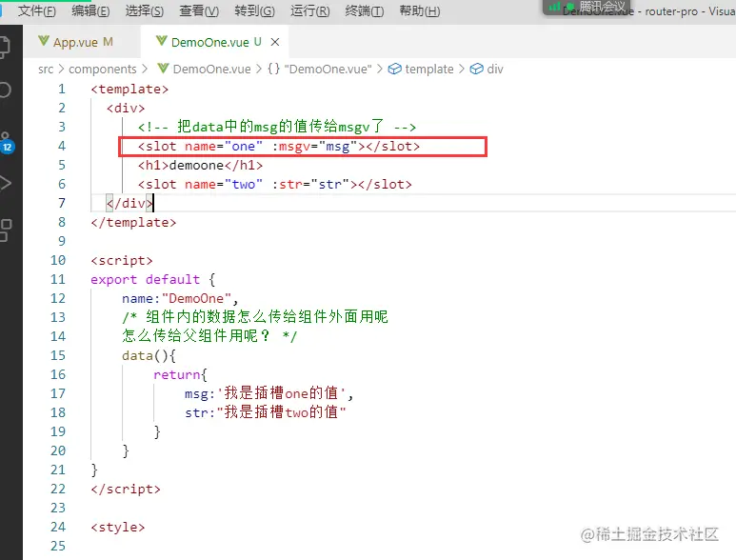Click the <script> tag on line 10
Screen dimensions: 736x560
pos(122,261)
